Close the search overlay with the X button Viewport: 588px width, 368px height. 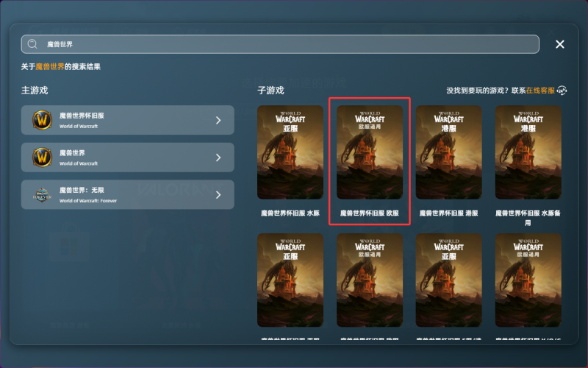click(x=560, y=44)
